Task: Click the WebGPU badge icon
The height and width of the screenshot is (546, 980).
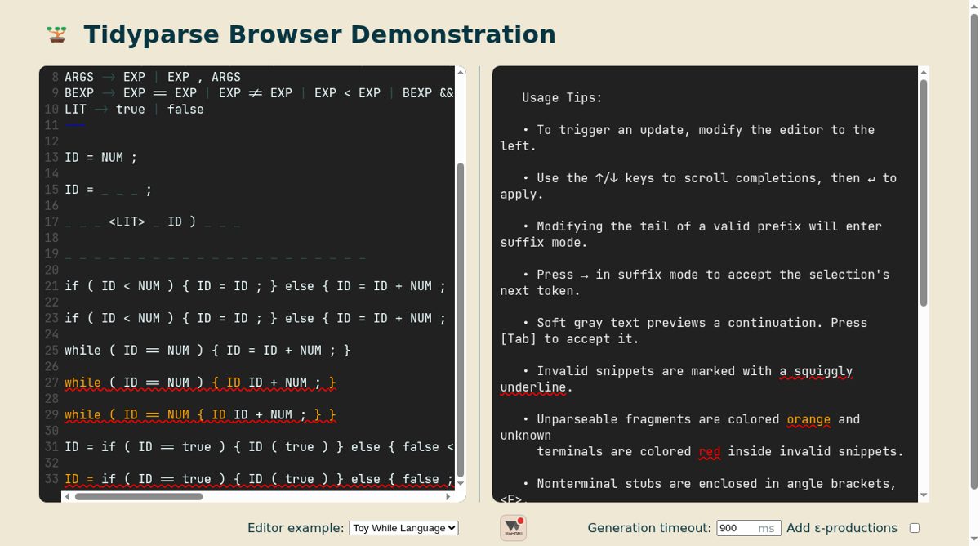Action: click(x=513, y=528)
